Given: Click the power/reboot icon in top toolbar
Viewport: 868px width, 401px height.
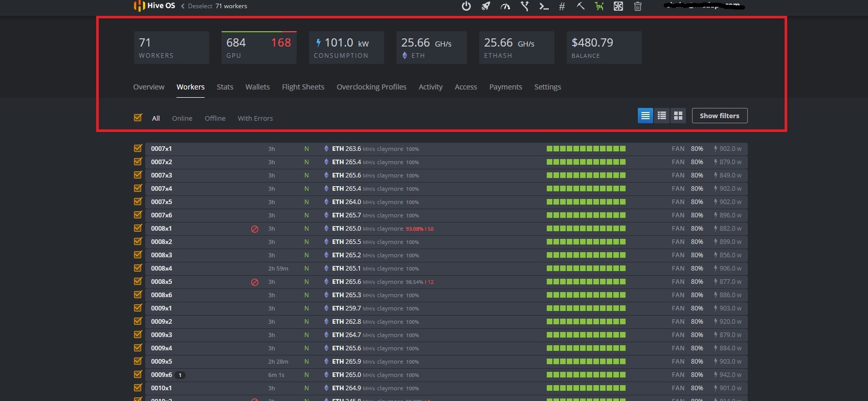Looking at the screenshot, I should (x=466, y=6).
